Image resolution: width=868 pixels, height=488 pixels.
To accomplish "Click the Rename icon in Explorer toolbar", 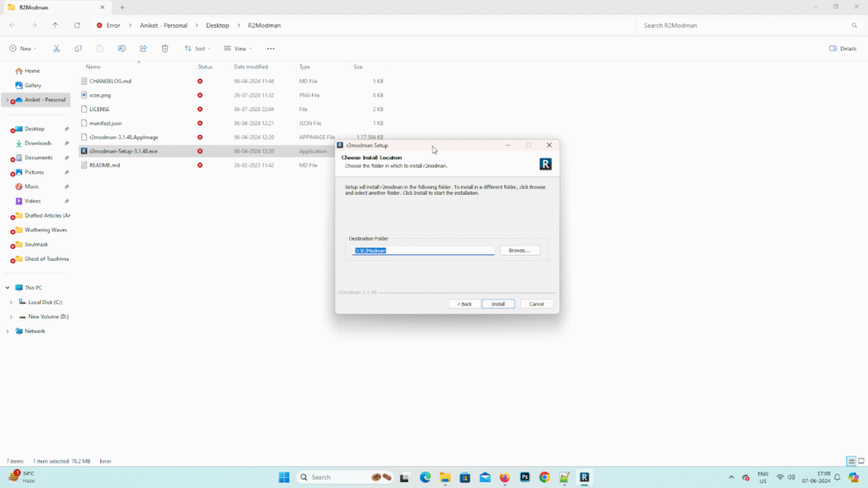I will tap(121, 48).
